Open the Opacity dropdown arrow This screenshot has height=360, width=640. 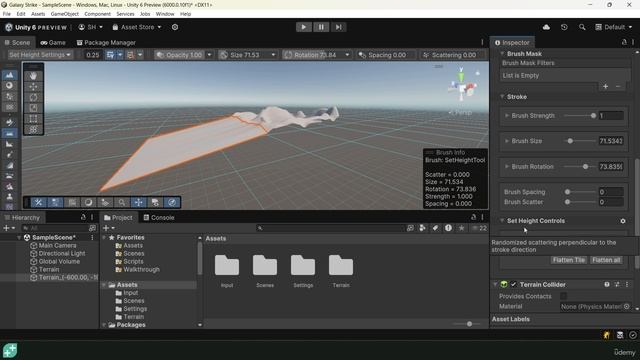click(209, 55)
